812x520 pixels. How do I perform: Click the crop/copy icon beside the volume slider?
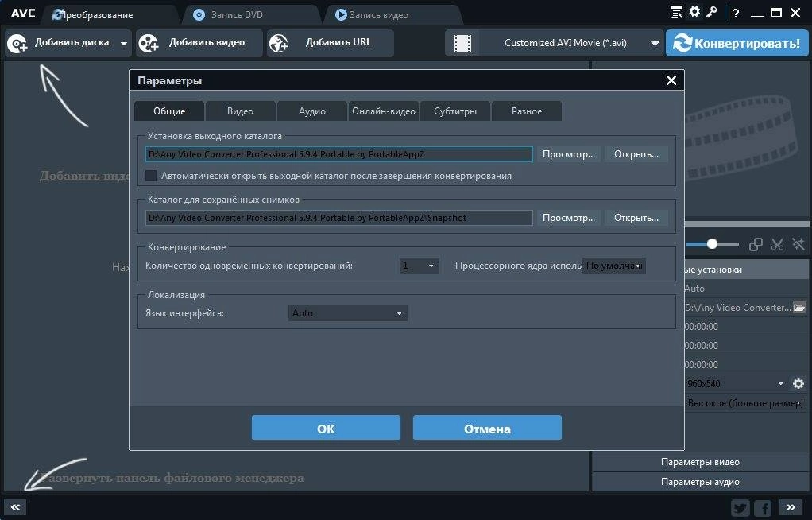756,244
